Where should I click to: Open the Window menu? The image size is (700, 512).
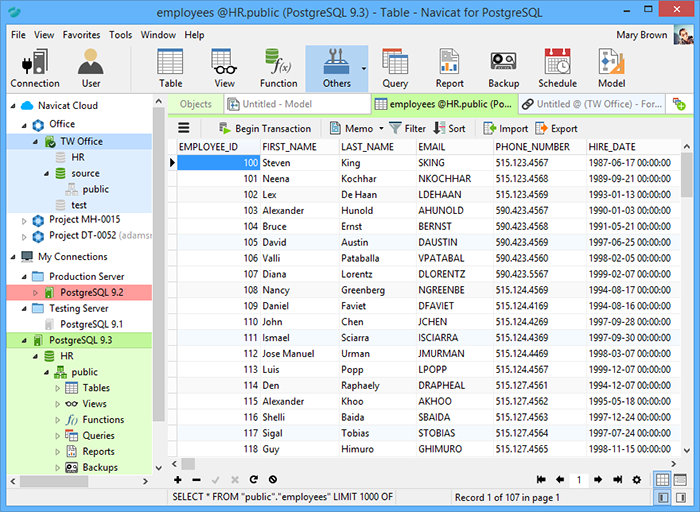point(158,35)
